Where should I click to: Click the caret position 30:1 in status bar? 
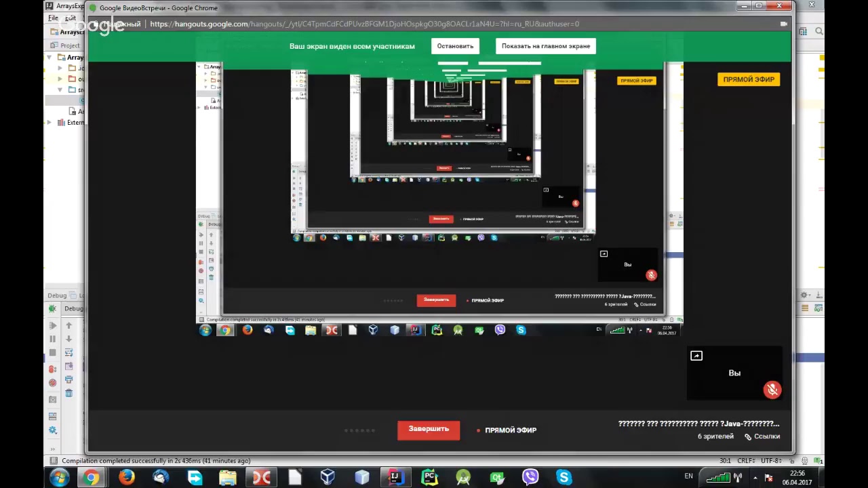point(725,461)
